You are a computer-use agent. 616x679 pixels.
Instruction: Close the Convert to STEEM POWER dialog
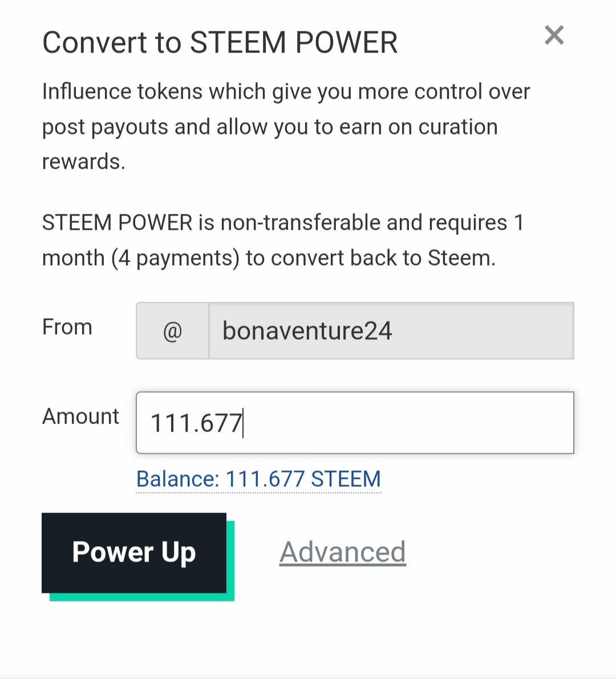554,35
